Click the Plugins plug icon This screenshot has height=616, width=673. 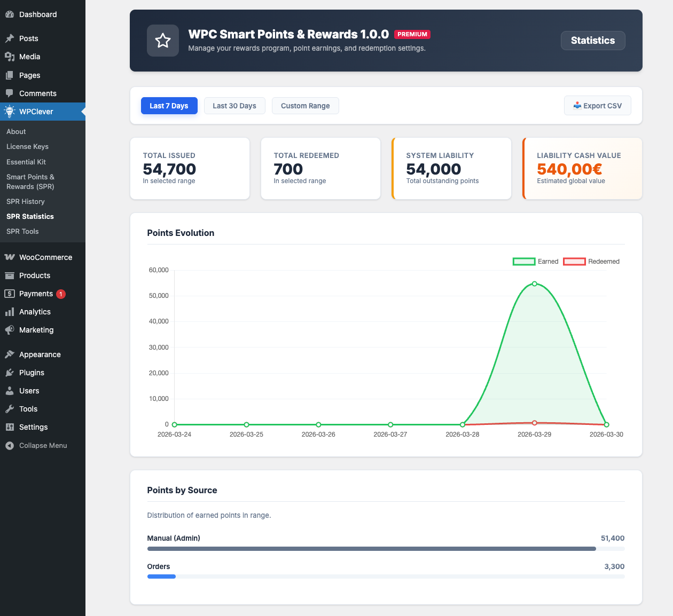pyautogui.click(x=10, y=373)
